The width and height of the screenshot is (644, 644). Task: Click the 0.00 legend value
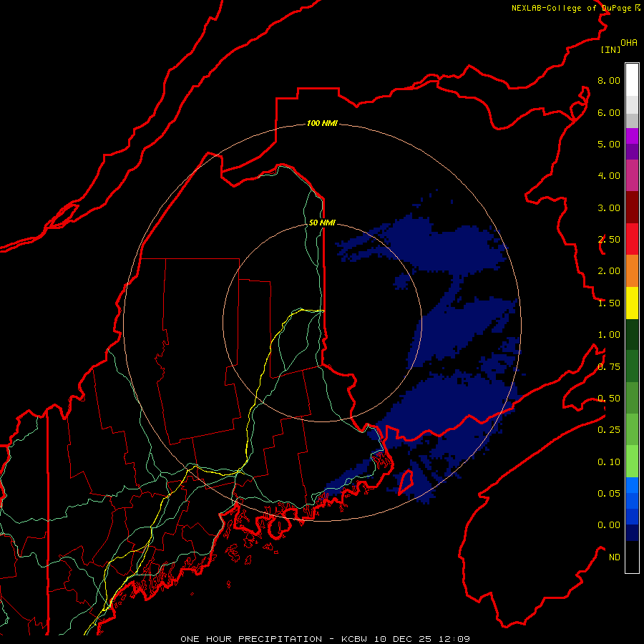(609, 525)
